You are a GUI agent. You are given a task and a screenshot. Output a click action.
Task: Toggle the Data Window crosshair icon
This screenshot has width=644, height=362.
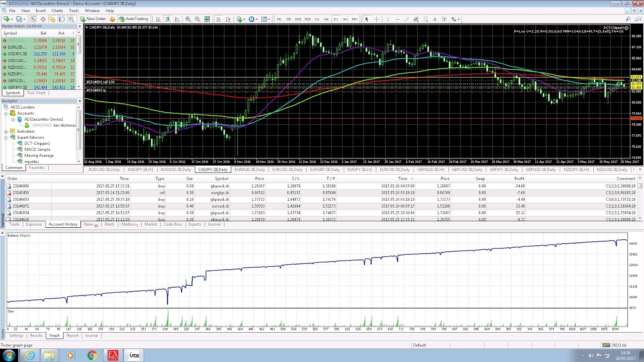pos(43,19)
